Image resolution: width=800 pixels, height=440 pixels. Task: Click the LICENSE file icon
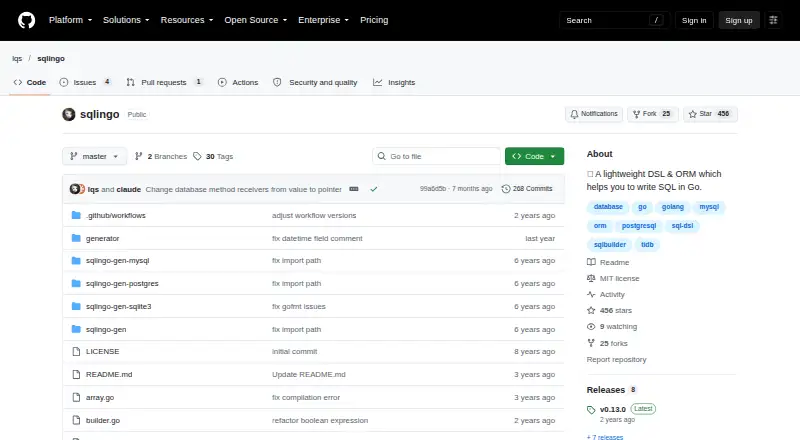coord(76,352)
